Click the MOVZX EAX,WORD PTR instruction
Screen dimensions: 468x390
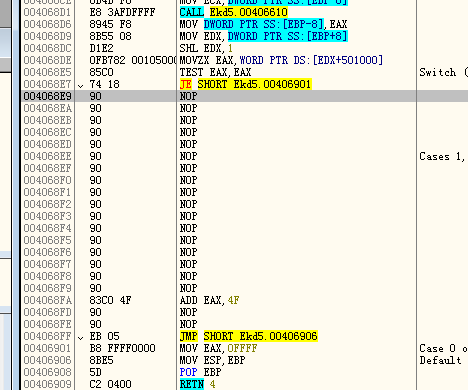[x=281, y=60]
